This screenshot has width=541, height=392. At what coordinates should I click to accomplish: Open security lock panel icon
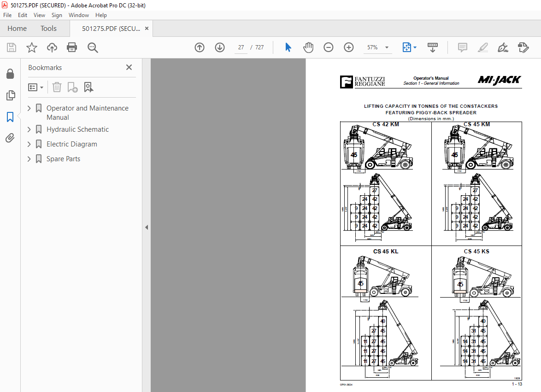coord(10,74)
